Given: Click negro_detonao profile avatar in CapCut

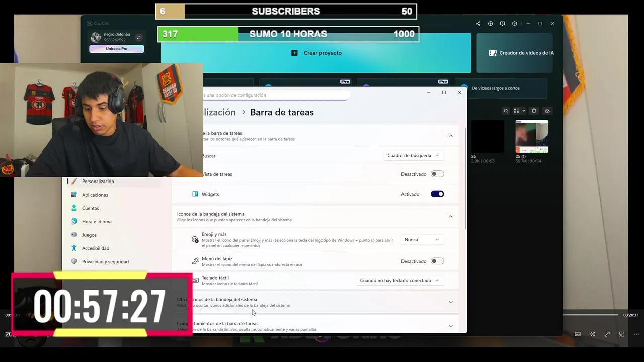Looking at the screenshot, I should coord(96,37).
